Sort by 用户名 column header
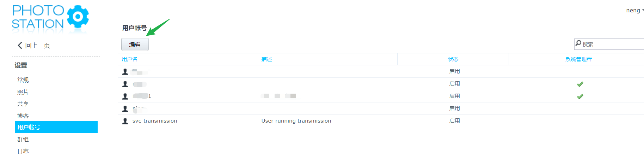The height and width of the screenshot is (165, 644). (x=130, y=59)
